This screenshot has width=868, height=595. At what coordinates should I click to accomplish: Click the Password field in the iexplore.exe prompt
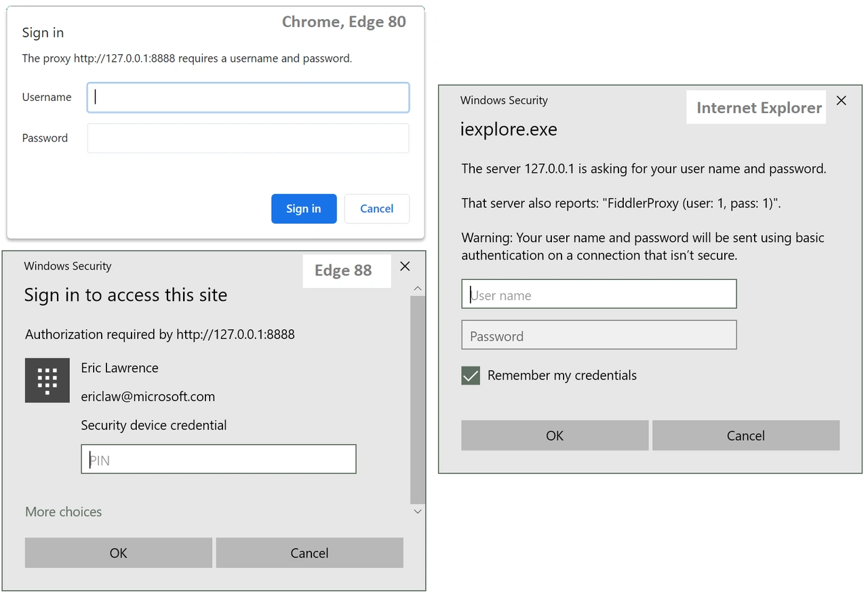click(598, 335)
